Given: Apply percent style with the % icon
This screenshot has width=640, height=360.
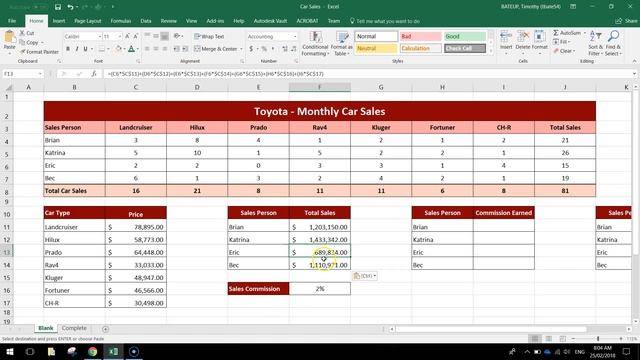Looking at the screenshot, I should pyautogui.click(x=264, y=49).
